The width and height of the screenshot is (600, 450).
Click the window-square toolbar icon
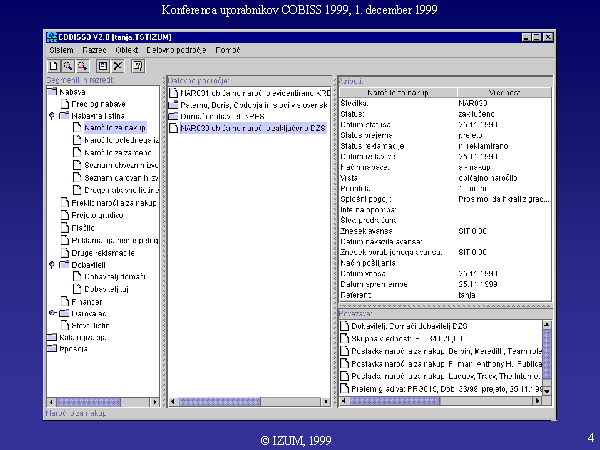click(x=102, y=65)
